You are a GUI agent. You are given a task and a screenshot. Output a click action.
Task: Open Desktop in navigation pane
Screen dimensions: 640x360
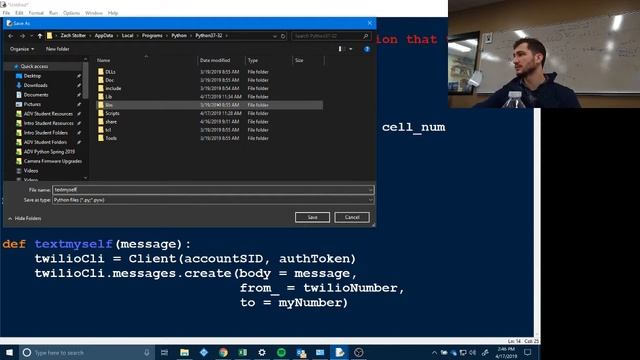click(32, 76)
